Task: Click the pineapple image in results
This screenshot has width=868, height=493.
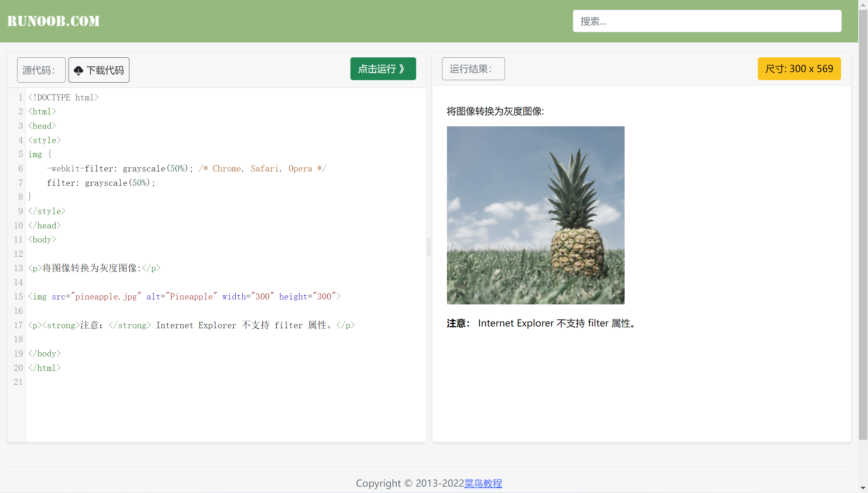Action: click(535, 215)
